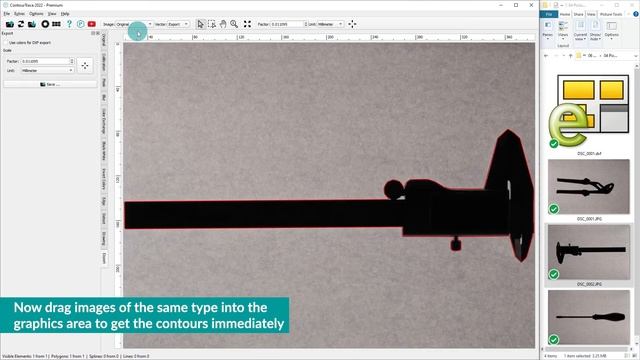Open Explorer's File tab
The width and height of the screenshot is (640, 360).
[549, 14]
